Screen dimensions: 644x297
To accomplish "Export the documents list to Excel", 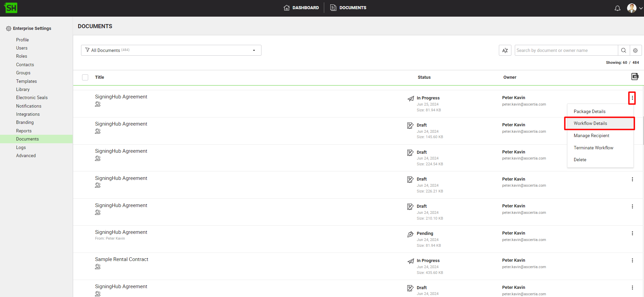I will tap(635, 77).
